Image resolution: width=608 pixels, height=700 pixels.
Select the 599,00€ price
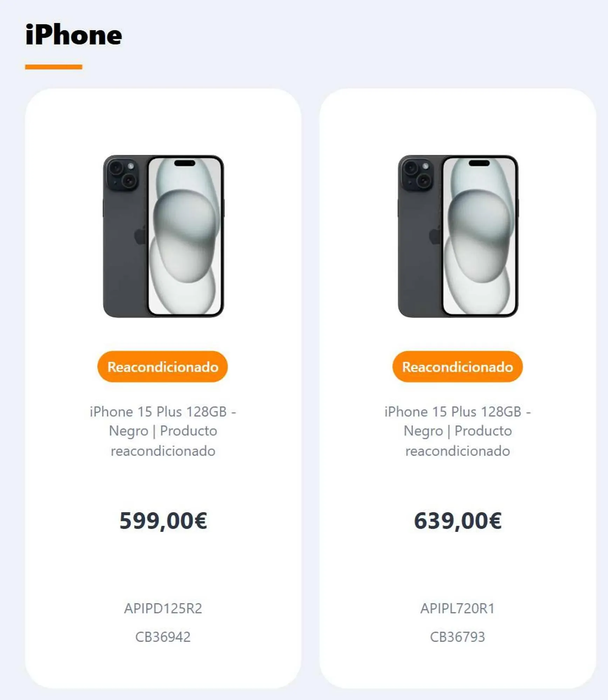click(x=163, y=521)
